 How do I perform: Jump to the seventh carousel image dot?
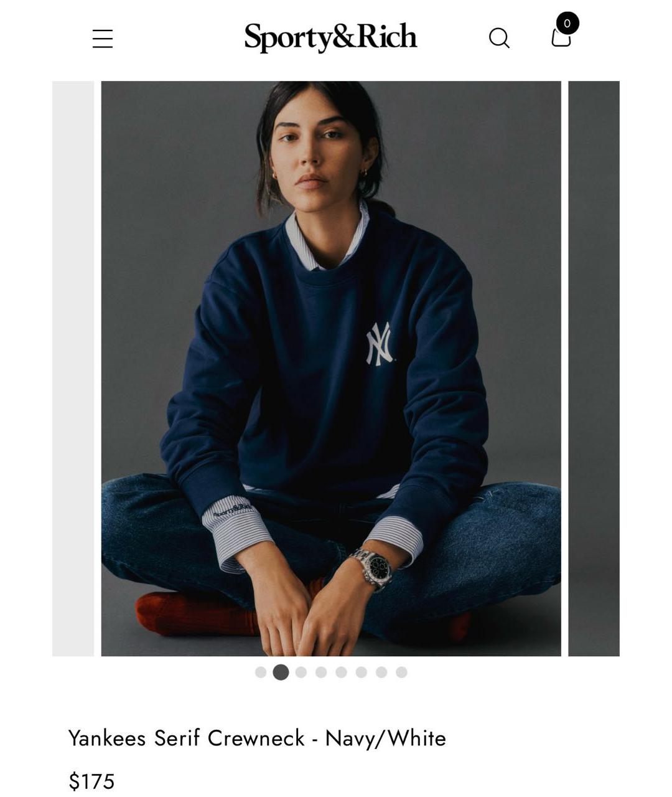point(381,672)
